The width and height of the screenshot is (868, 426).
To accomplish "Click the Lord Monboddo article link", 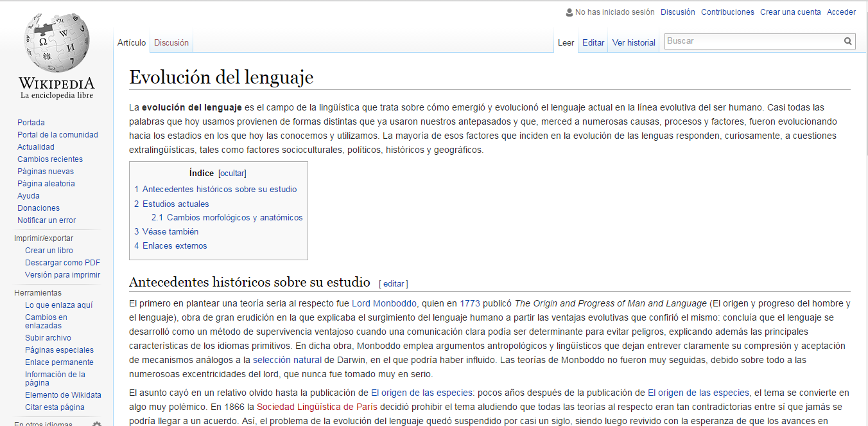I will point(384,303).
